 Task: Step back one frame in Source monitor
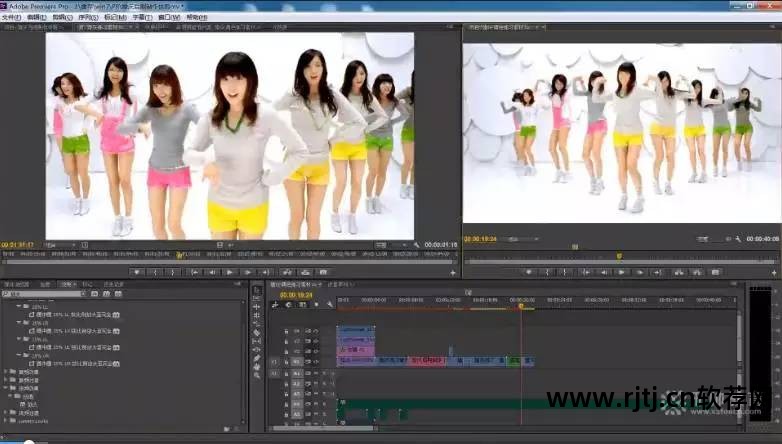pyautogui.click(x=212, y=272)
